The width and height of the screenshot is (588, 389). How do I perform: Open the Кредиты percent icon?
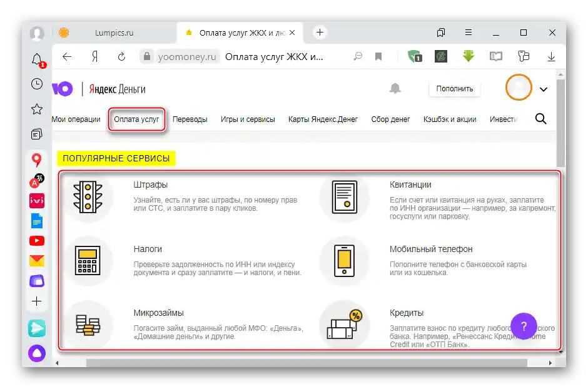click(x=344, y=325)
